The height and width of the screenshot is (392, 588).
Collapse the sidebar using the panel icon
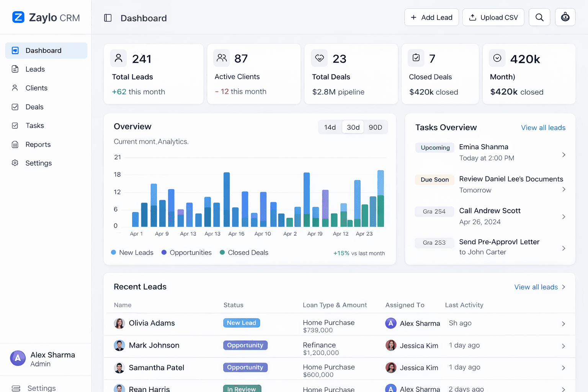108,18
